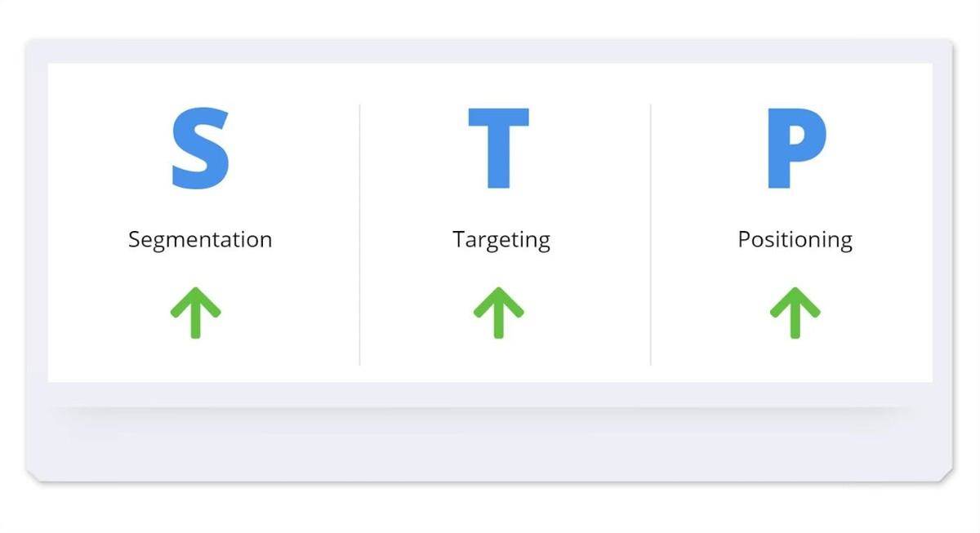Viewport: 980px width, 533px height.
Task: Select the green arrow under Positioning
Action: (x=795, y=313)
